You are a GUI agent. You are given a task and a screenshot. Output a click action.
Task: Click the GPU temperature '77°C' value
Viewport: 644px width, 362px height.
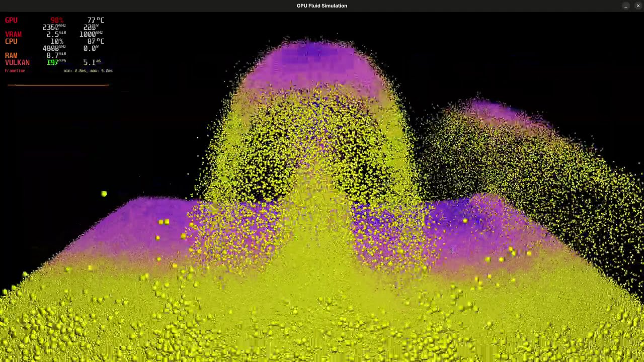tap(96, 20)
